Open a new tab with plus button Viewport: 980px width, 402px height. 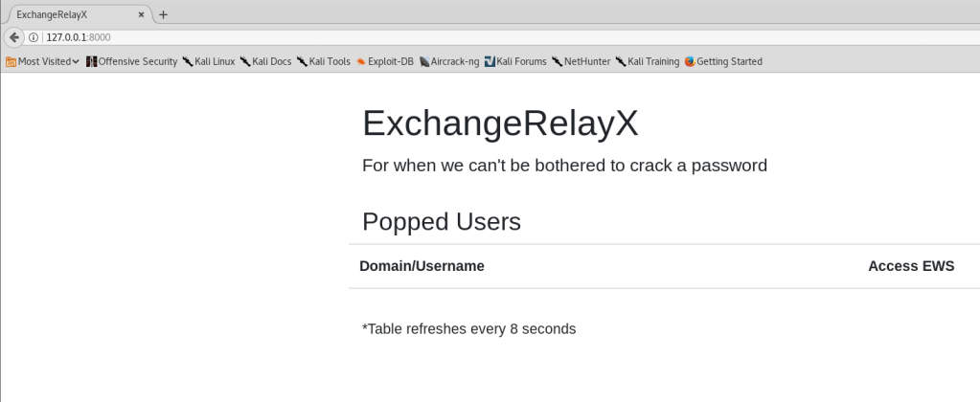tap(163, 13)
